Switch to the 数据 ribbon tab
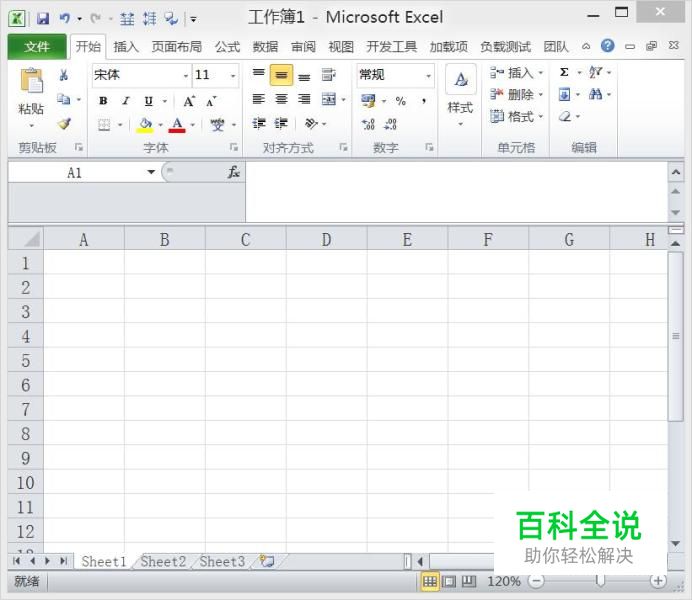Viewport: 692px width, 600px height. pos(265,46)
